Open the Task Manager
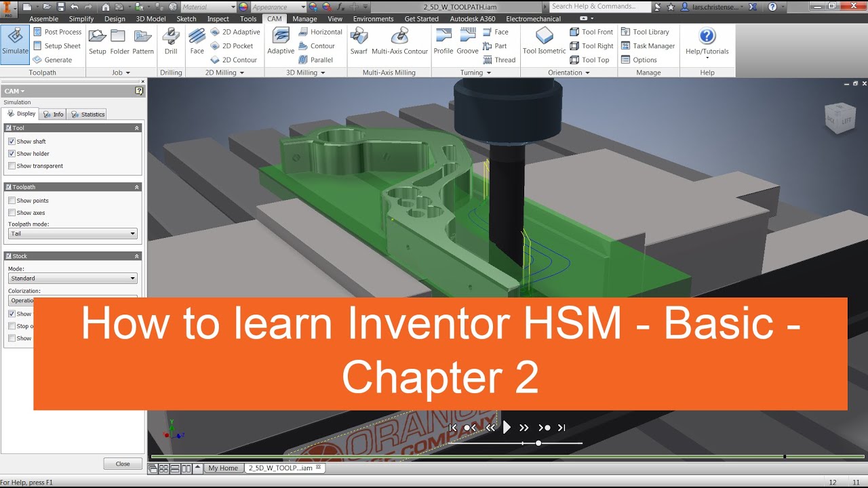The height and width of the screenshot is (488, 868). pyautogui.click(x=648, y=46)
